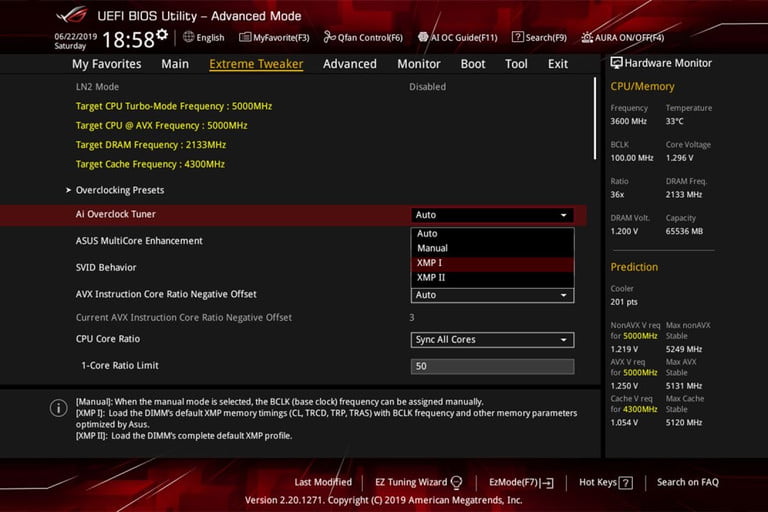Click the English language globe icon

point(189,37)
